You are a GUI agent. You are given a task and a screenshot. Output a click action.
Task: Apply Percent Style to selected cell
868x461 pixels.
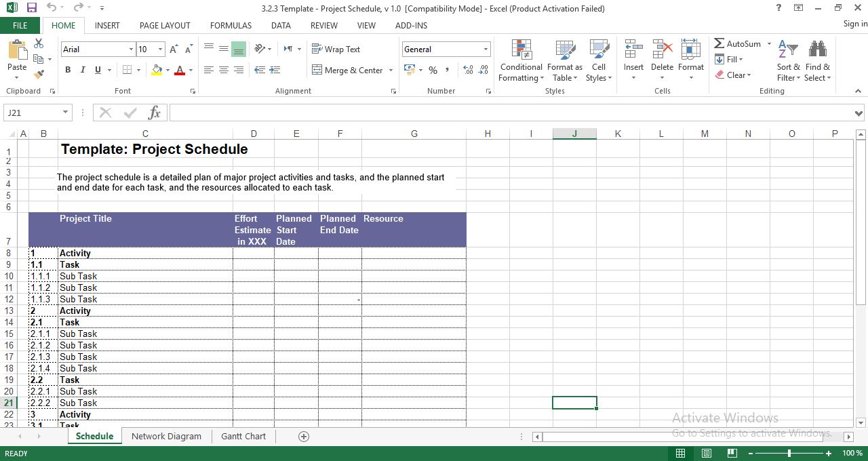(x=432, y=70)
